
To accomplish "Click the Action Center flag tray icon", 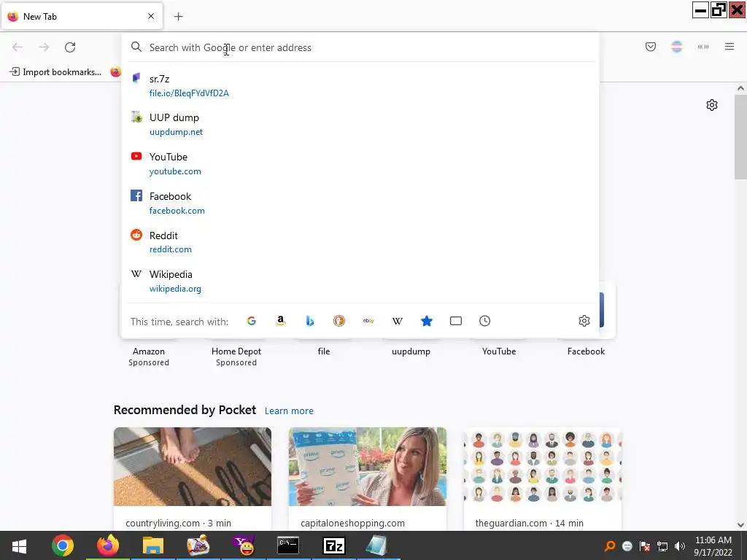I will tap(645, 546).
